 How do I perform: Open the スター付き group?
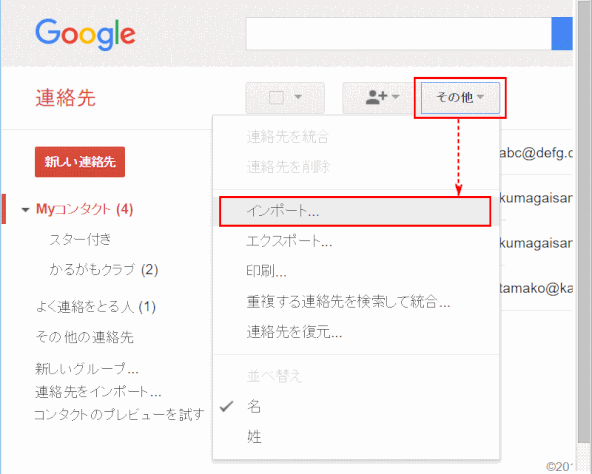tap(80, 239)
